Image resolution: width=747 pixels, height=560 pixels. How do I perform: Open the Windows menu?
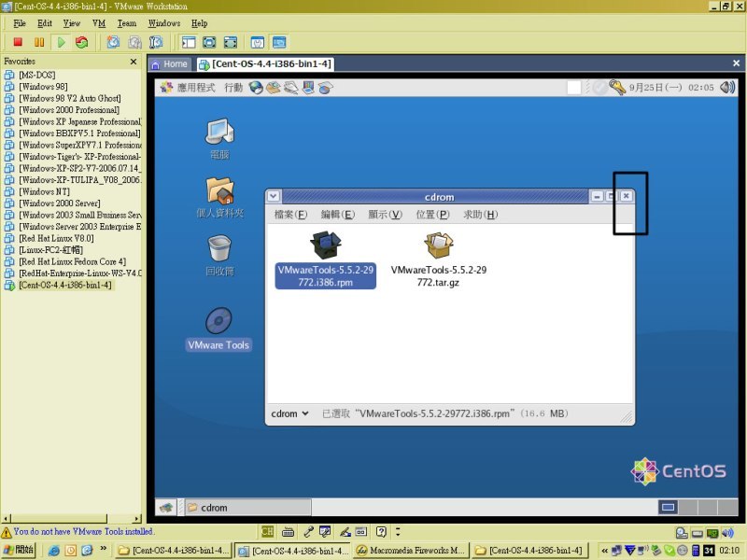click(164, 22)
